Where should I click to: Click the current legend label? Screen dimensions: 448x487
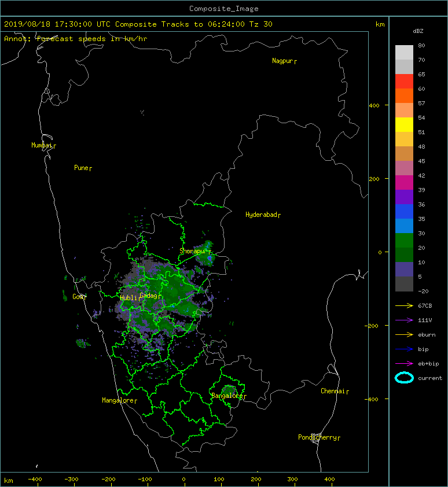tap(430, 378)
